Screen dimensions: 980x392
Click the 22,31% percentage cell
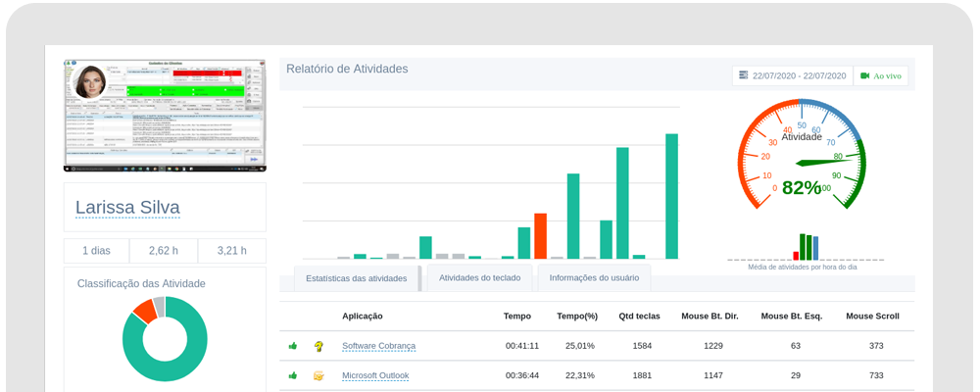(x=578, y=375)
